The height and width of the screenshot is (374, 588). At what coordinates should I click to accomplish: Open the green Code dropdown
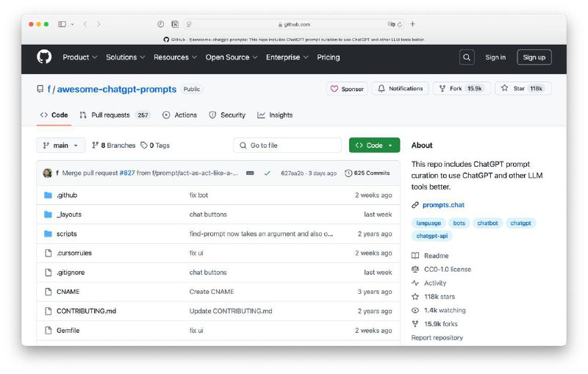[x=374, y=145]
